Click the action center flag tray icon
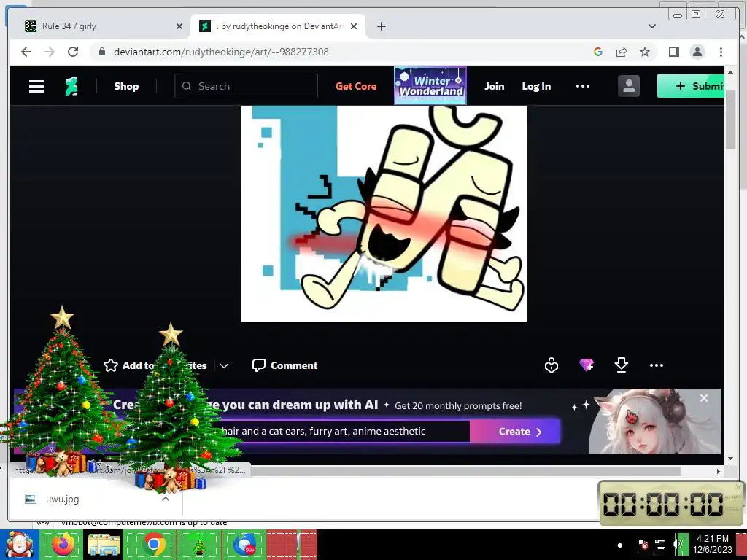Image resolution: width=747 pixels, height=560 pixels. pos(642,544)
